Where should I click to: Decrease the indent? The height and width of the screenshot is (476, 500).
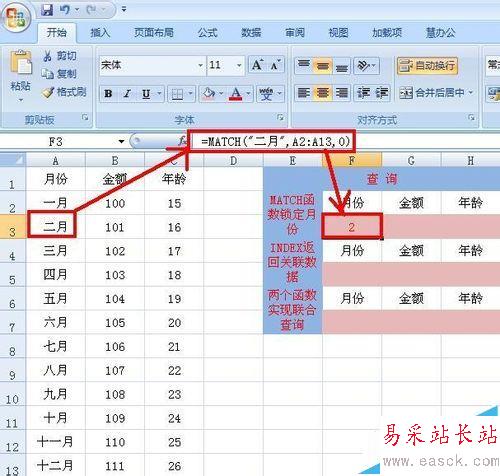click(363, 93)
